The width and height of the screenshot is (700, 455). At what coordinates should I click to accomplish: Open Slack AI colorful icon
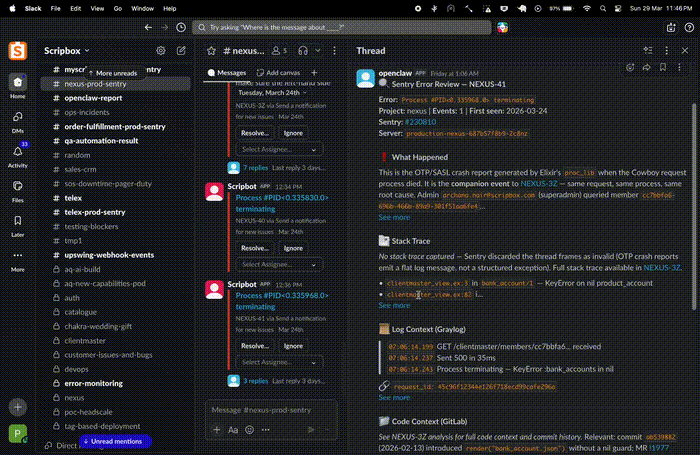(503, 27)
